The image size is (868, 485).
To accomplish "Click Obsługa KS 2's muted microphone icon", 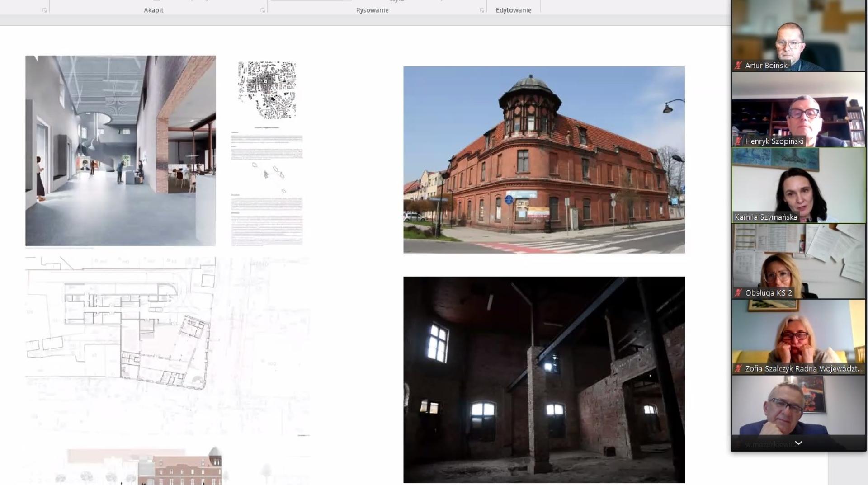I will click(738, 293).
